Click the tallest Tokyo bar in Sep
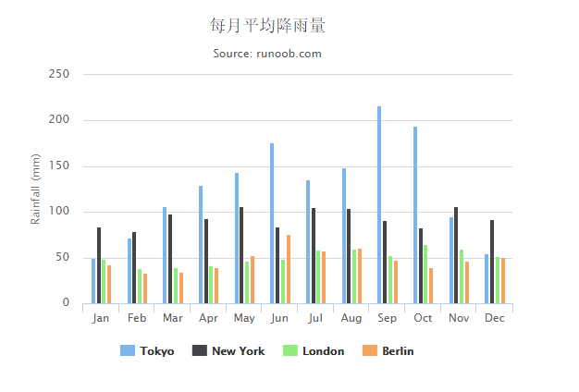 coord(379,205)
